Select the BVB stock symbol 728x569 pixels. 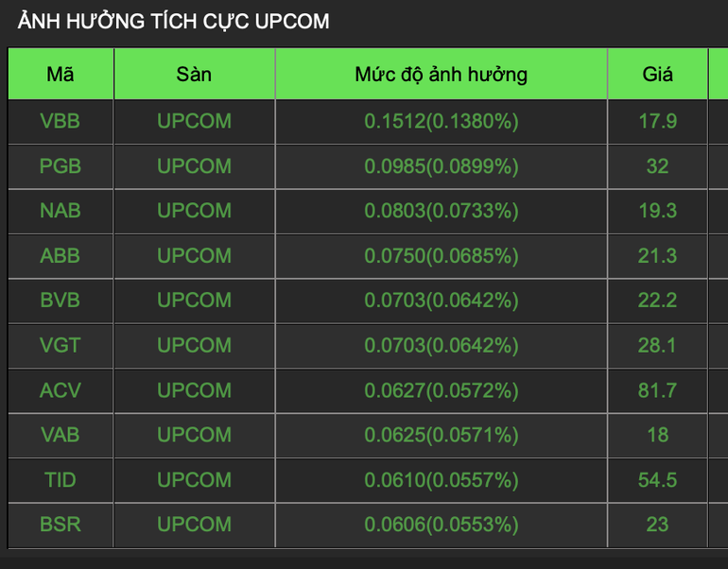[61, 301]
